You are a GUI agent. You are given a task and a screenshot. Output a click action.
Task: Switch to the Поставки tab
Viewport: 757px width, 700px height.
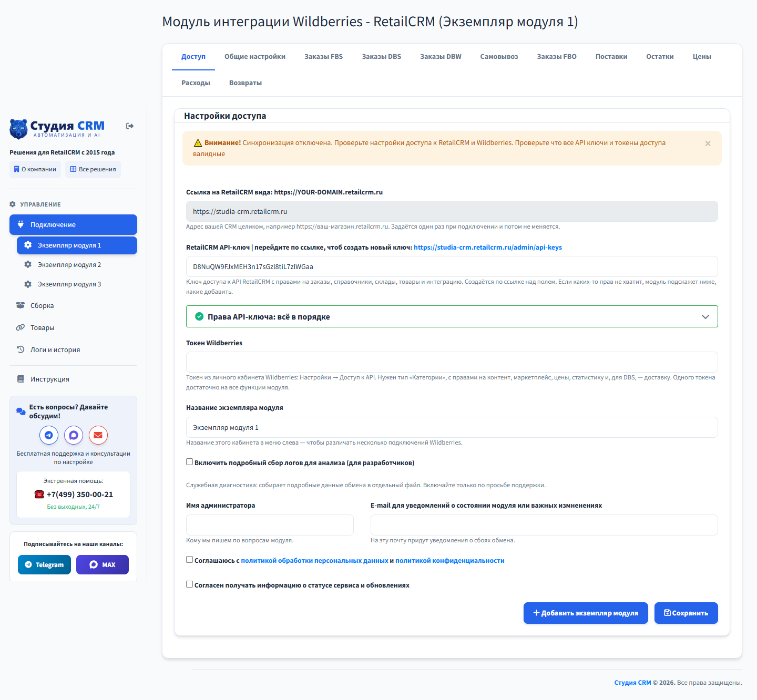[x=611, y=57]
